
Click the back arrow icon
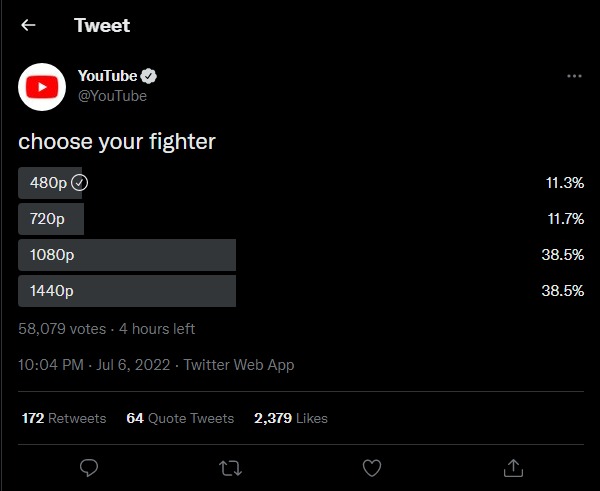pyautogui.click(x=28, y=25)
